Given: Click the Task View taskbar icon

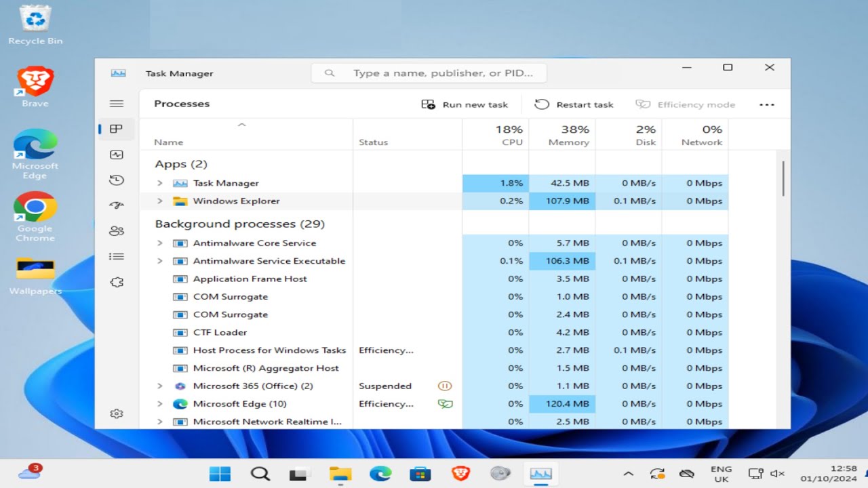Looking at the screenshot, I should (x=300, y=474).
